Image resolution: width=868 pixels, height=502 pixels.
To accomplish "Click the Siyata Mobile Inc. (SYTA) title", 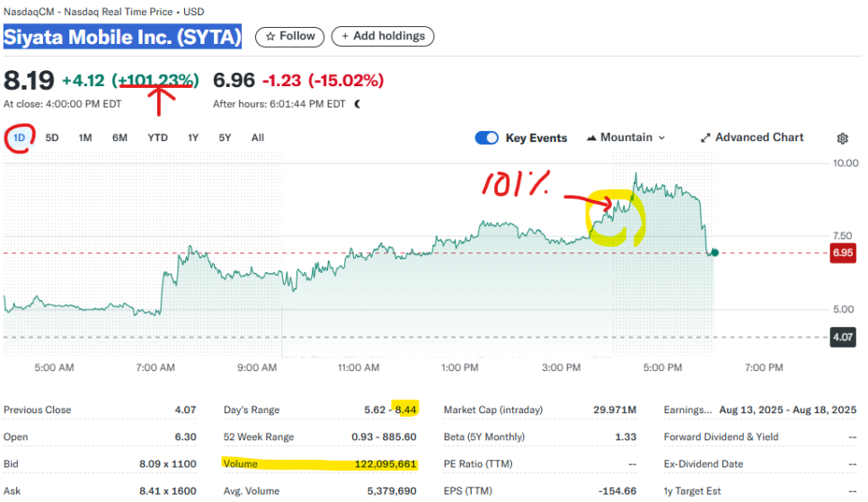I will (122, 37).
